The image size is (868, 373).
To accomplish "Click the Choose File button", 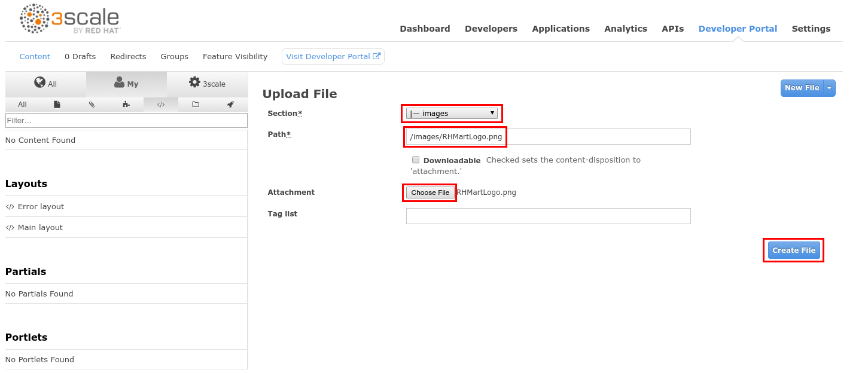I will [430, 192].
